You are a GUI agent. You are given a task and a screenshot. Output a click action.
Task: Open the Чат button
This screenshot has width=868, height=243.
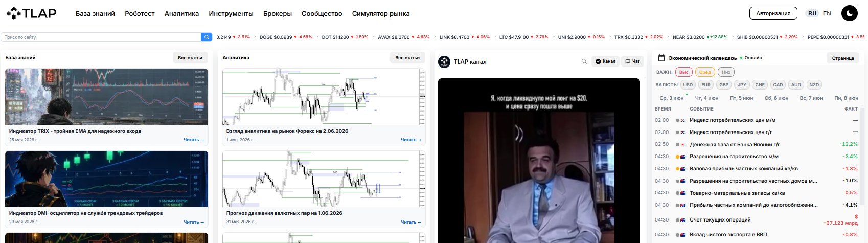[x=632, y=61]
